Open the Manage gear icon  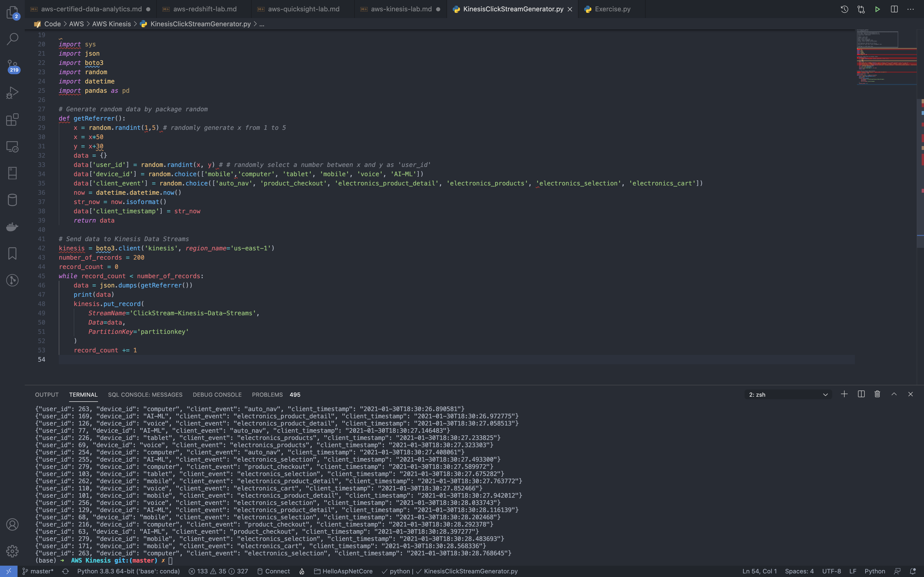12,551
